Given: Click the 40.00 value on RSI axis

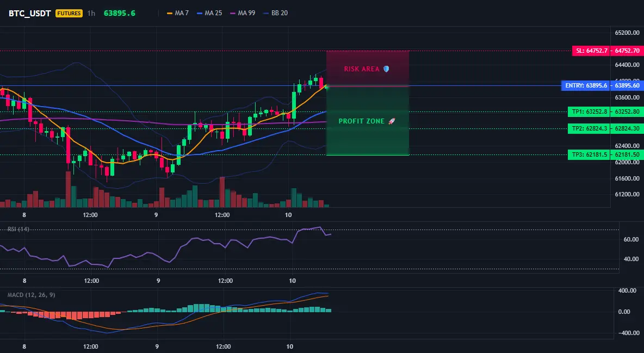Looking at the screenshot, I should point(631,259).
